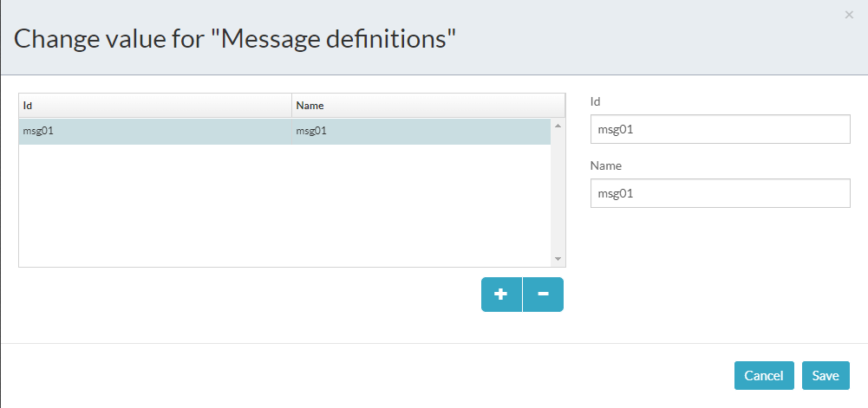The width and height of the screenshot is (868, 408).
Task: Close the dialog with the X icon
Action: click(849, 15)
